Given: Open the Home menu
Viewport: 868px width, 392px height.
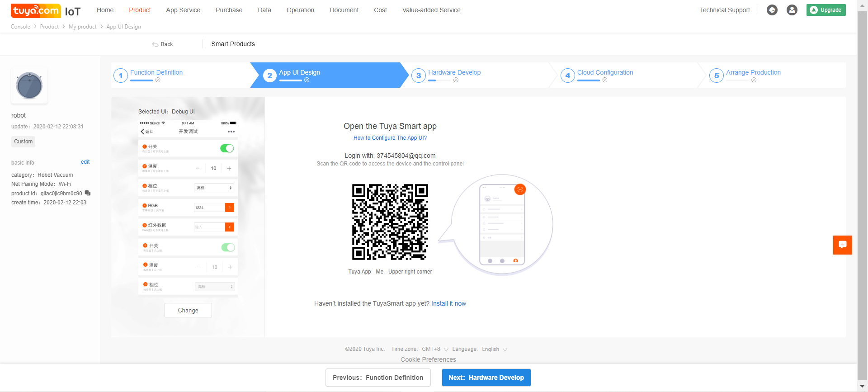Looking at the screenshot, I should pos(105,10).
